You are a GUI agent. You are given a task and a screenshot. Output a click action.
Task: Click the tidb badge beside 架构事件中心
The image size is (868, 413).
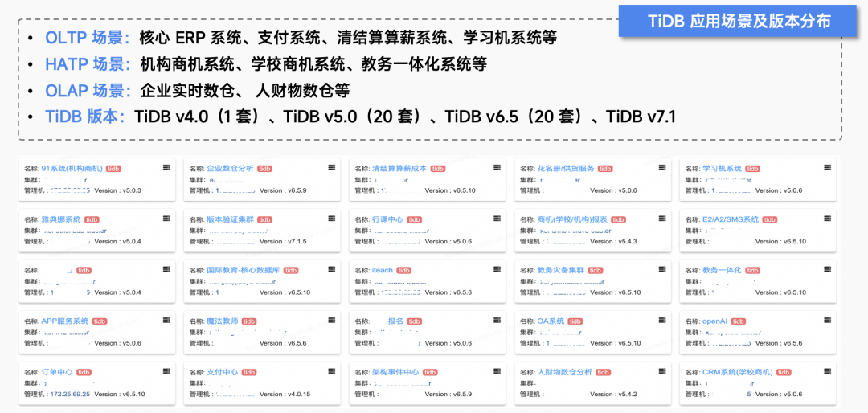coord(430,373)
